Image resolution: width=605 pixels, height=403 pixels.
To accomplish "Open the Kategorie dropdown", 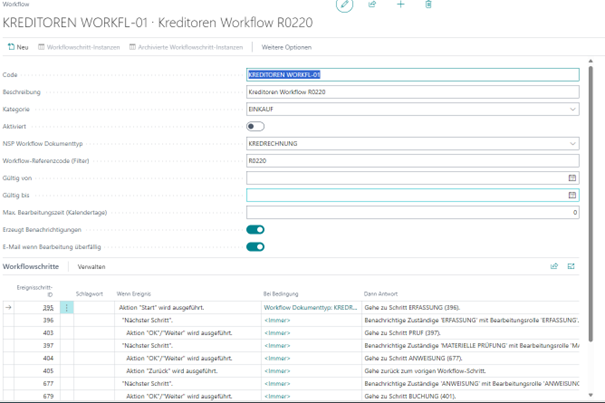I will point(572,109).
